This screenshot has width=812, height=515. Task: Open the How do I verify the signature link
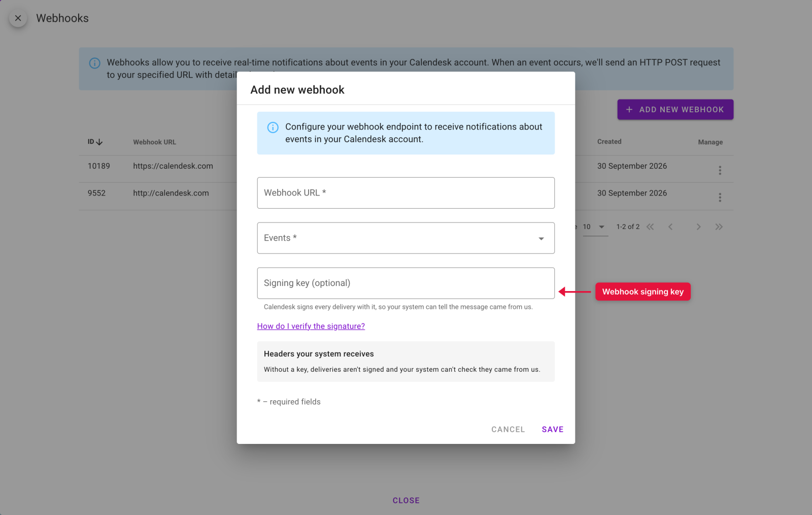click(311, 326)
